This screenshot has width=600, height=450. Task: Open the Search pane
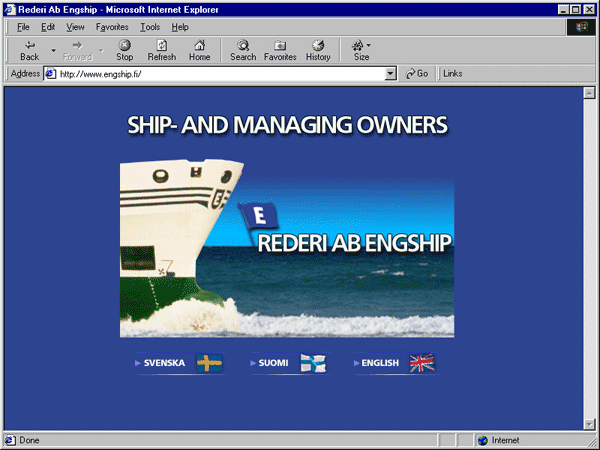tap(243, 50)
